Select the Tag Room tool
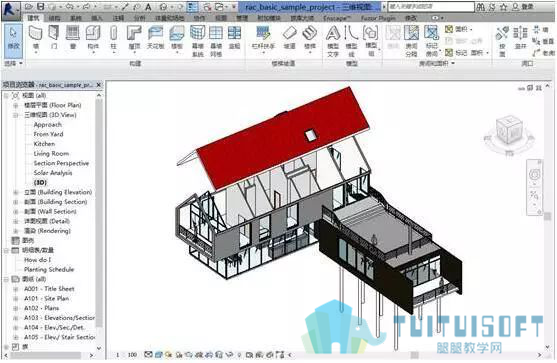Screen dimensions: 557x363 click(431, 41)
